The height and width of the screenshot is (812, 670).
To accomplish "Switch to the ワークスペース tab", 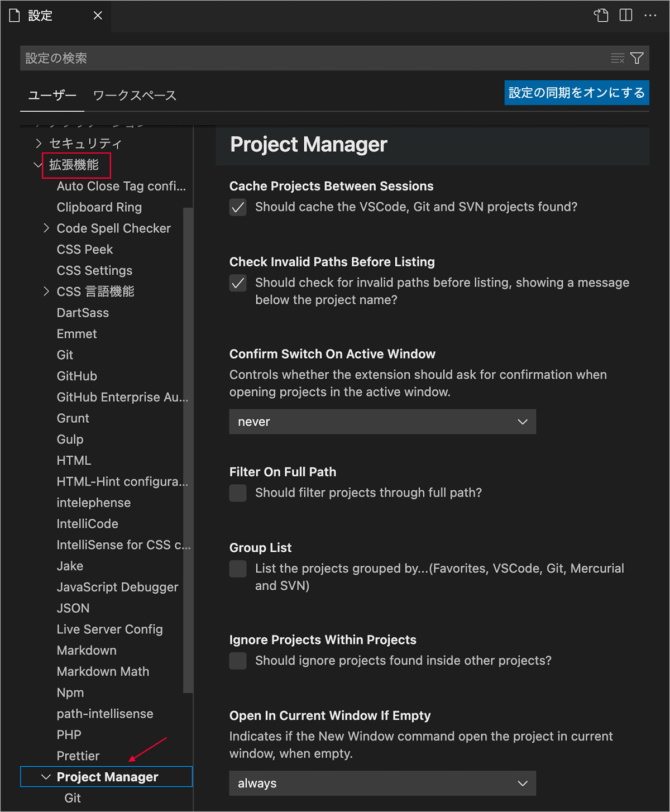I will (x=135, y=95).
